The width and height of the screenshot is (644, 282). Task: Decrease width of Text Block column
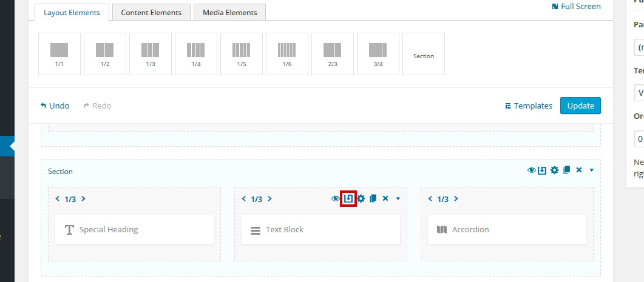click(244, 199)
